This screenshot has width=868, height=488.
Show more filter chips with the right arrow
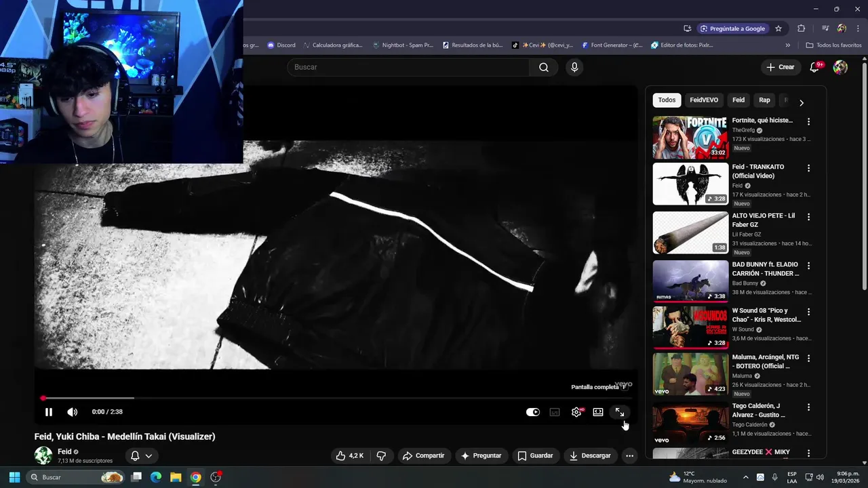(802, 103)
